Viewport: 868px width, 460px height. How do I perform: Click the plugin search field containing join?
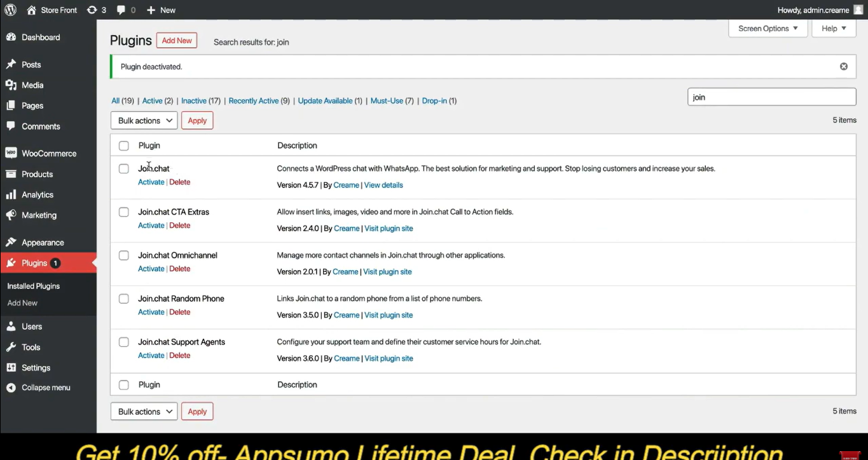coord(772,97)
